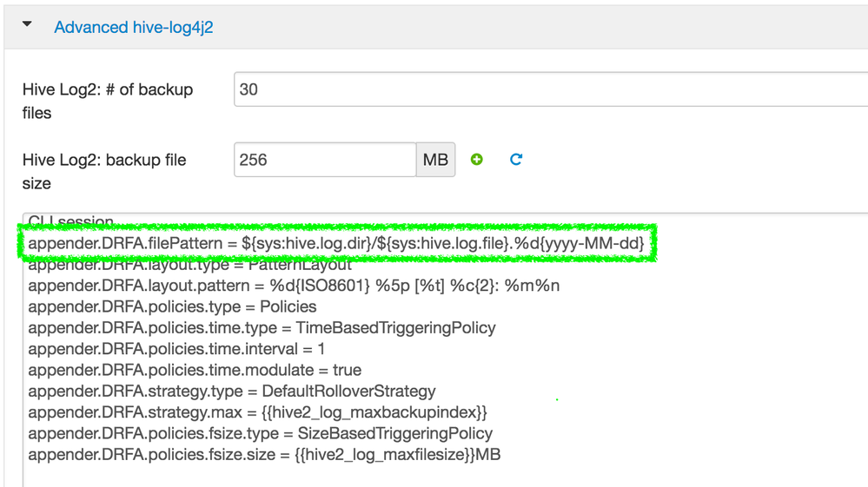
Task: Click the SizeBasedTriggeringPolicy line
Action: pos(260,433)
